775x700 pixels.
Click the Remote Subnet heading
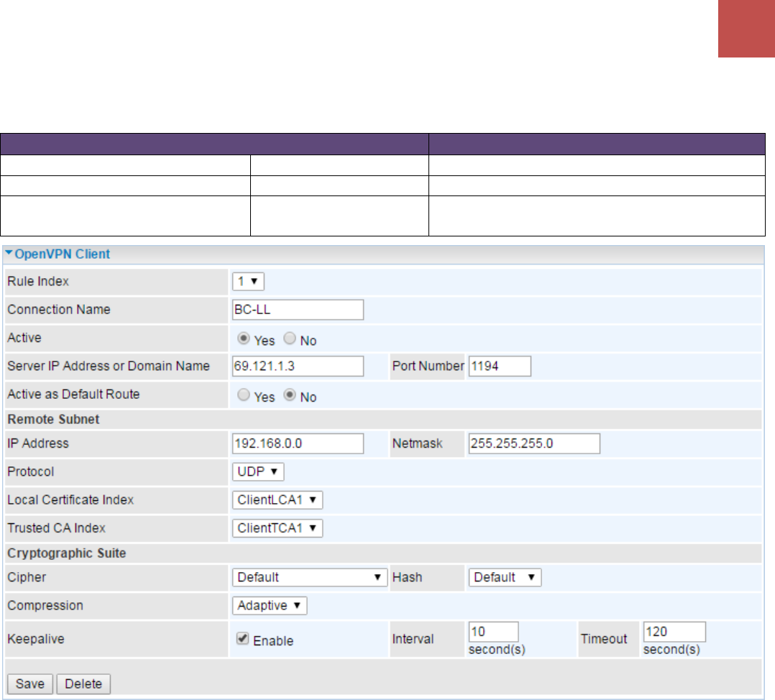[53, 420]
